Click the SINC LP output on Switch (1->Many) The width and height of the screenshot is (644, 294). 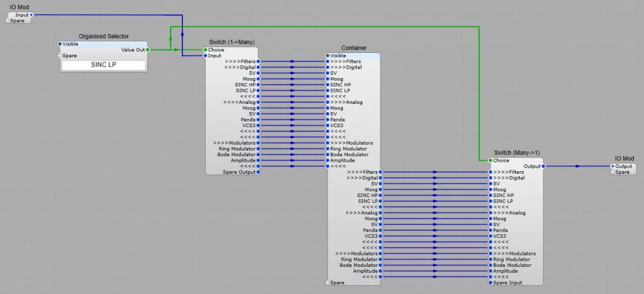coord(258,91)
